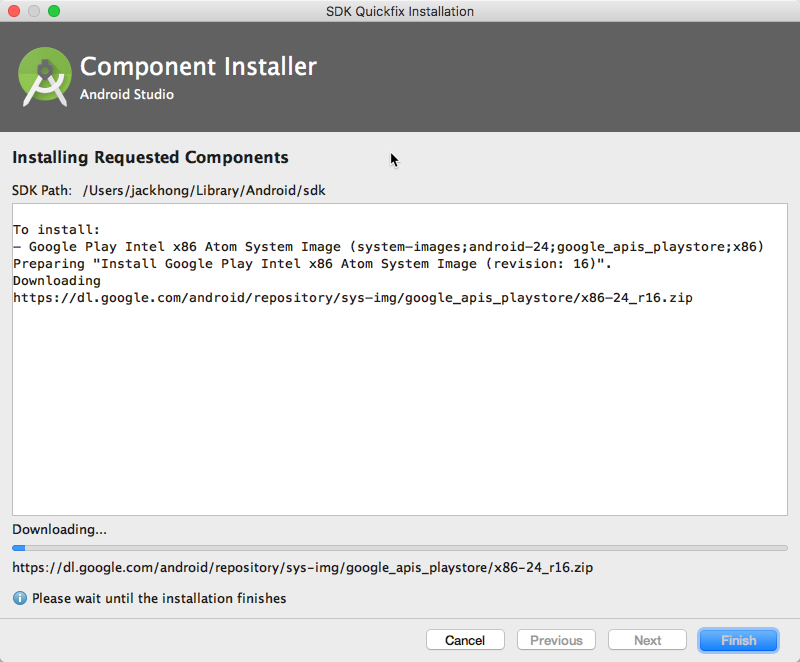
Task: Click the Installing Requested Components title
Action: (151, 157)
